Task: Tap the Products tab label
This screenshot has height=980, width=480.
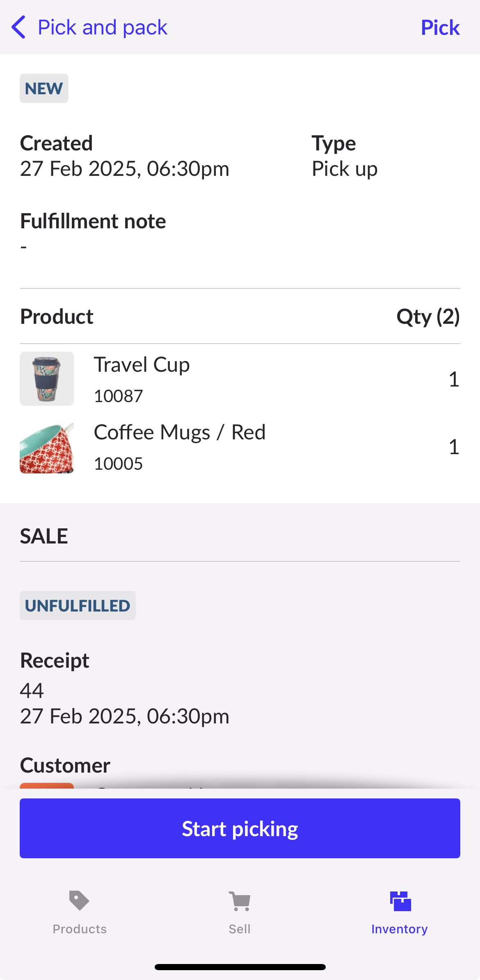Action: 80,929
